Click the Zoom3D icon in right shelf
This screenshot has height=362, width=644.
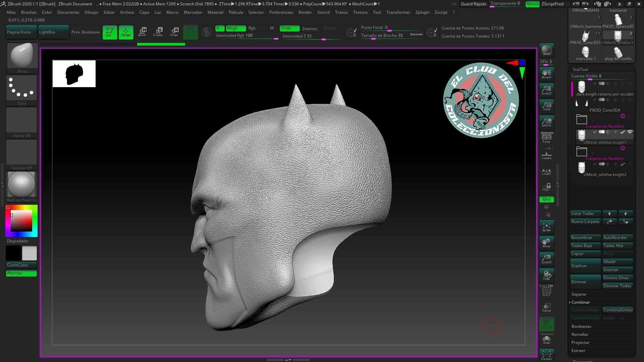click(546, 259)
